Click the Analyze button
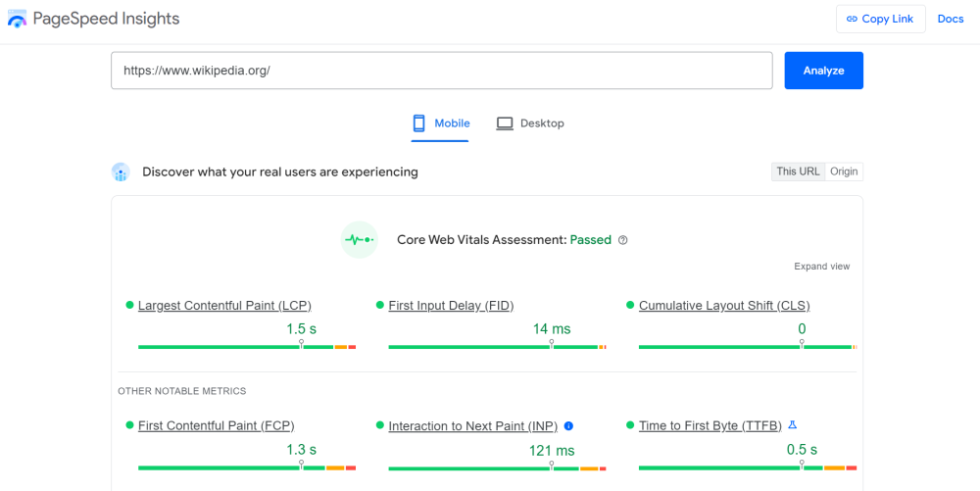 824,71
